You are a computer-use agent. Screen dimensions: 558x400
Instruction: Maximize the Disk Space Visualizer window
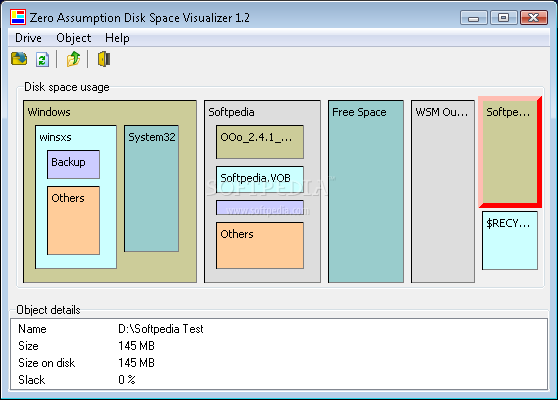(x=504, y=18)
